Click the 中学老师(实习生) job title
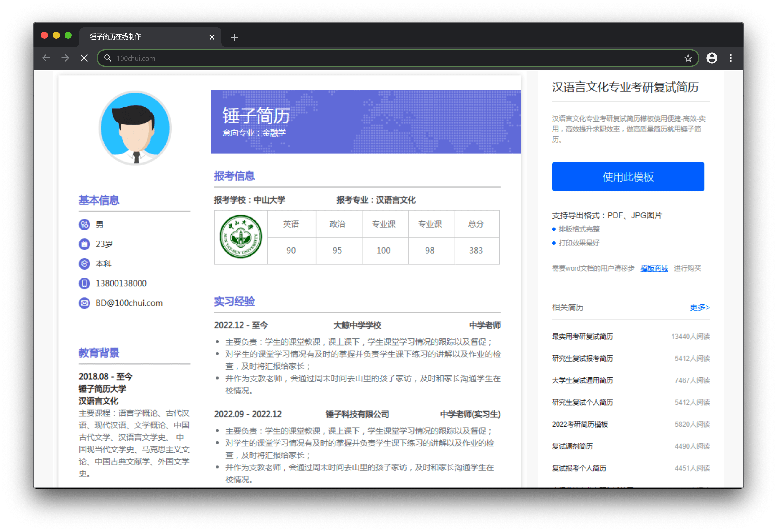Screen dimensions: 777x532 tap(470, 414)
